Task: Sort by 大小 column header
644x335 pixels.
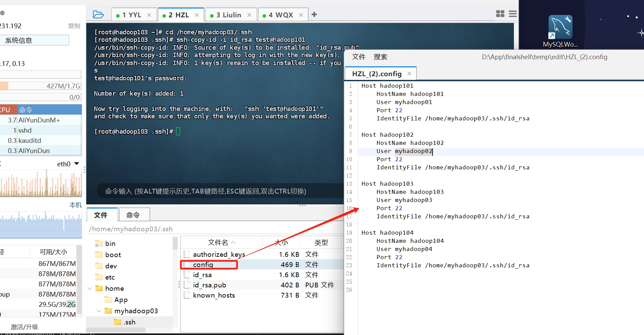Action: (281, 242)
